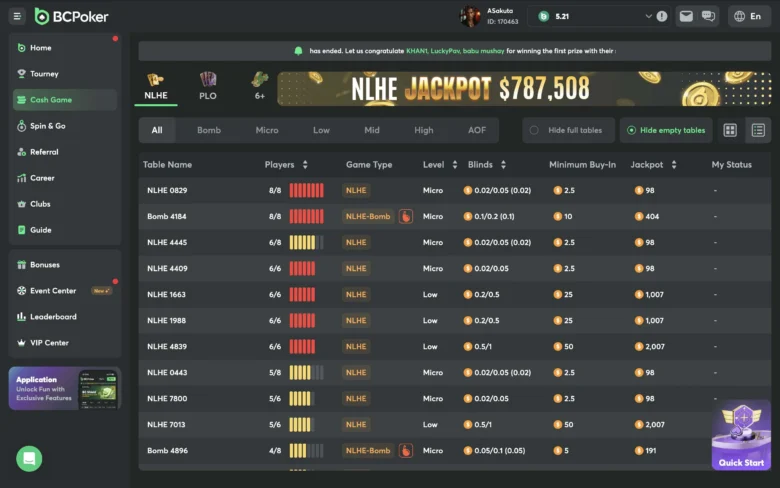The width and height of the screenshot is (780, 488).
Task: Select the Mid filter tab
Action: tap(372, 130)
